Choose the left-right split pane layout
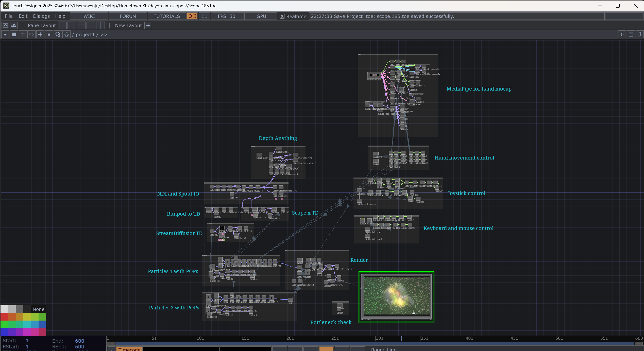 click(x=72, y=25)
